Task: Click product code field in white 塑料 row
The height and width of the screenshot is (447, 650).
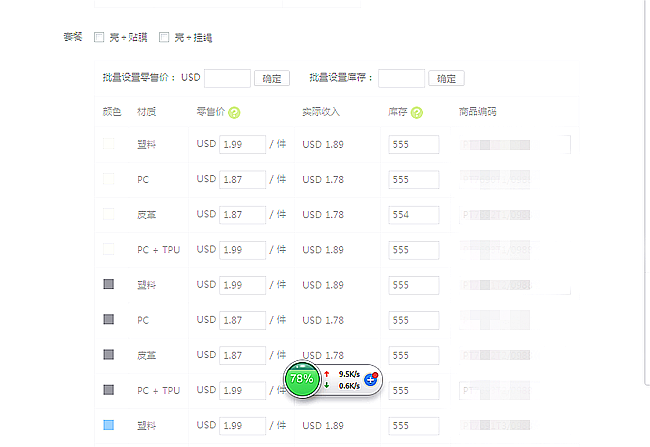Action: point(514,145)
